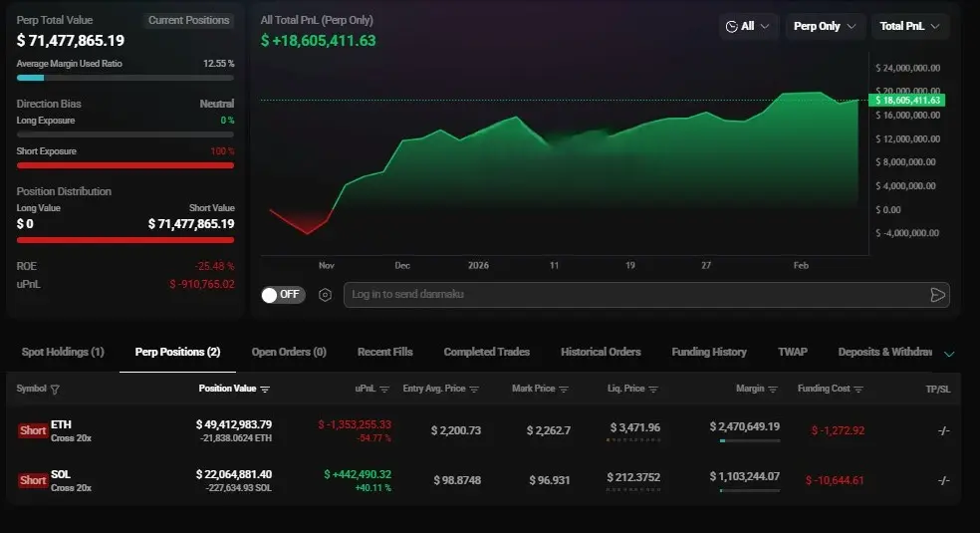Screen dimensions: 980x533
Task: Click the Short badge on ETH row
Action: 33,430
